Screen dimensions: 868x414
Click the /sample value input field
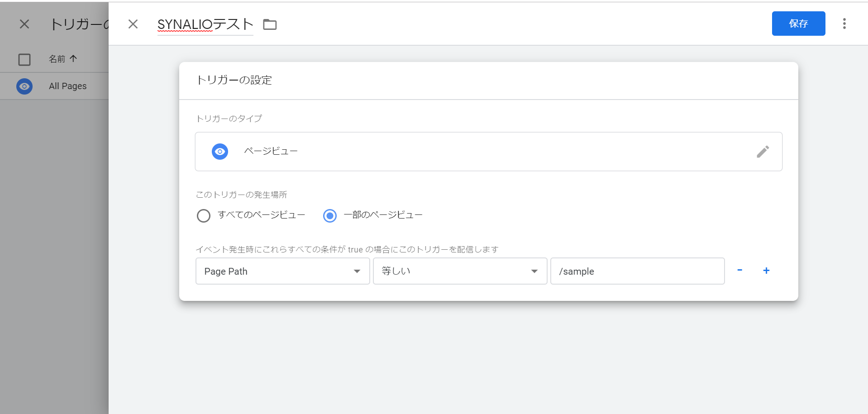tap(637, 271)
